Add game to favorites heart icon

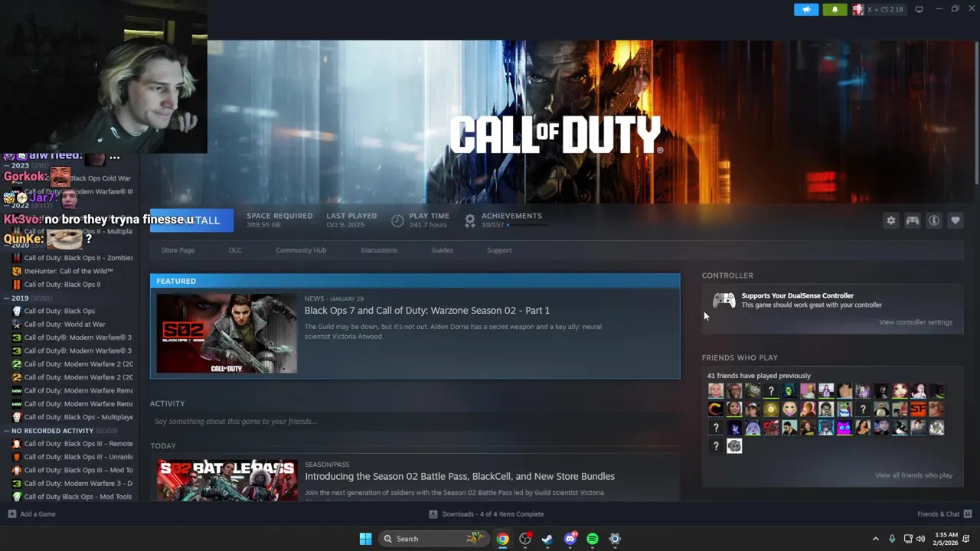(955, 220)
